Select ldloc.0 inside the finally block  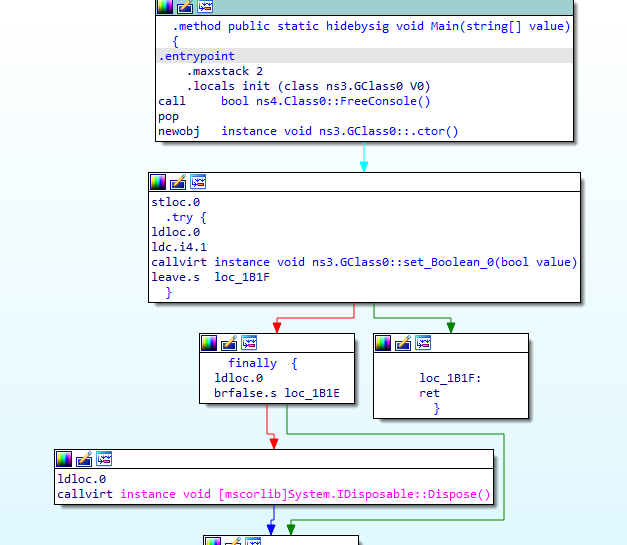[x=238, y=378]
